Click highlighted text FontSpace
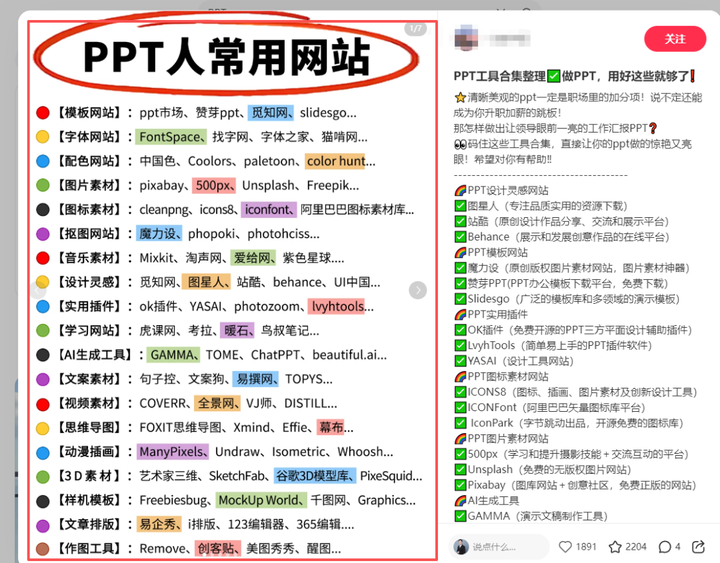 [x=171, y=137]
